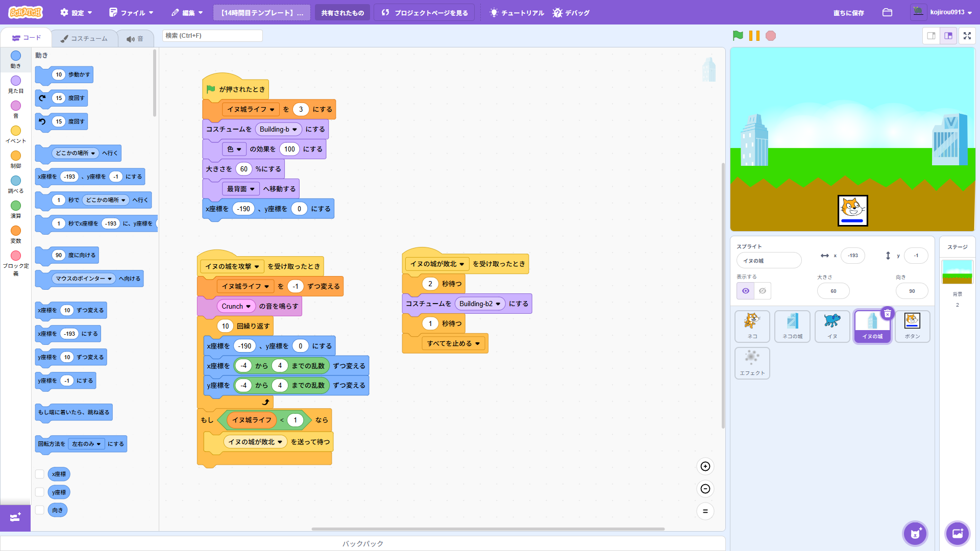Open the Crunch sound dropdown

click(x=249, y=307)
